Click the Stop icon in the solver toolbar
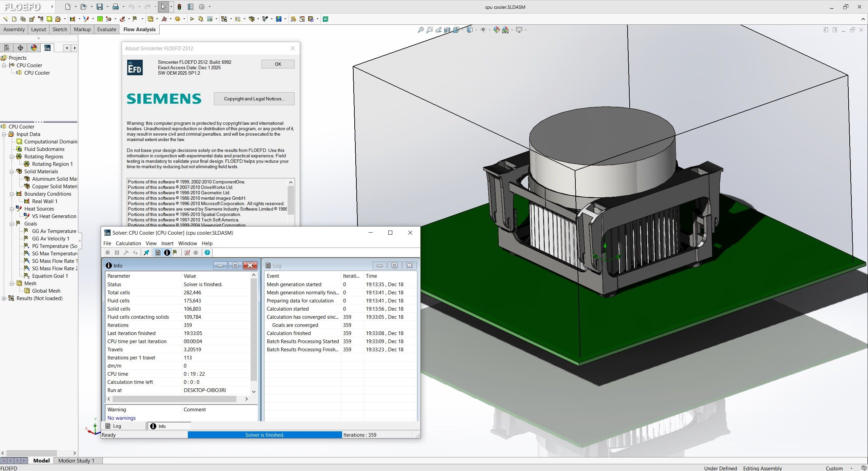The width and height of the screenshot is (868, 471). (108, 253)
